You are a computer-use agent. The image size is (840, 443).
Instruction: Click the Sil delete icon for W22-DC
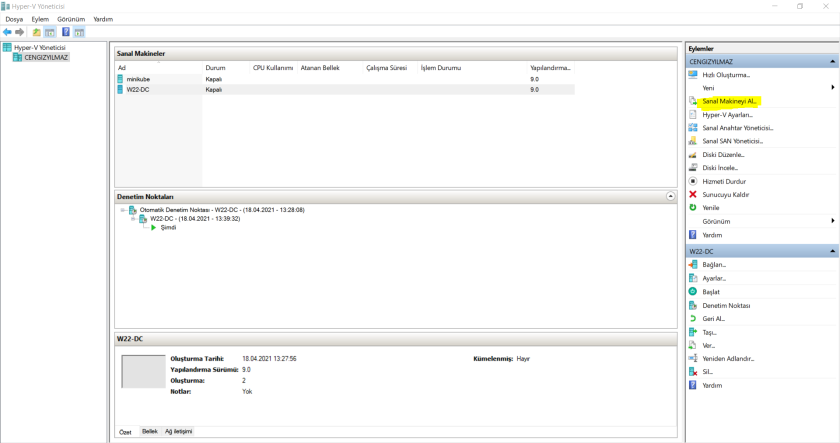click(693, 371)
